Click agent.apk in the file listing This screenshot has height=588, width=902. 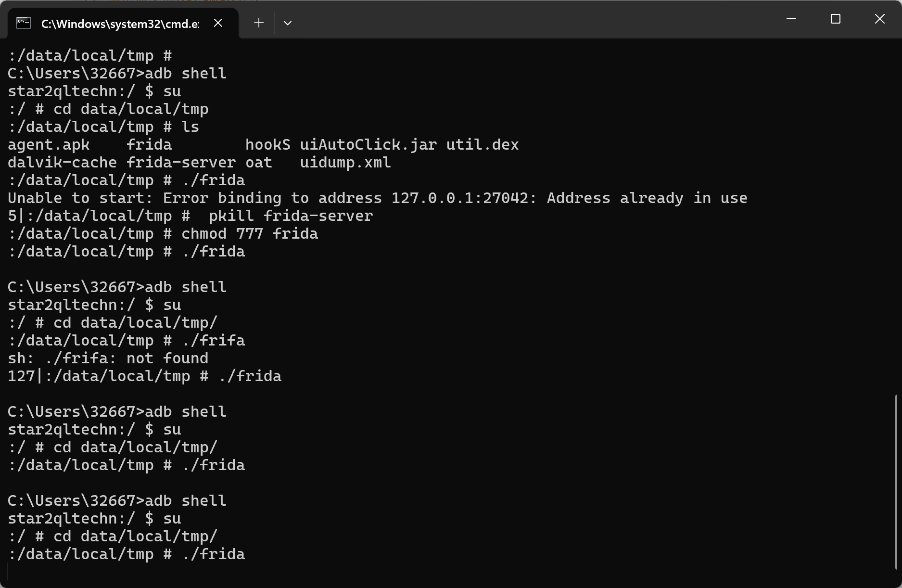(49, 145)
